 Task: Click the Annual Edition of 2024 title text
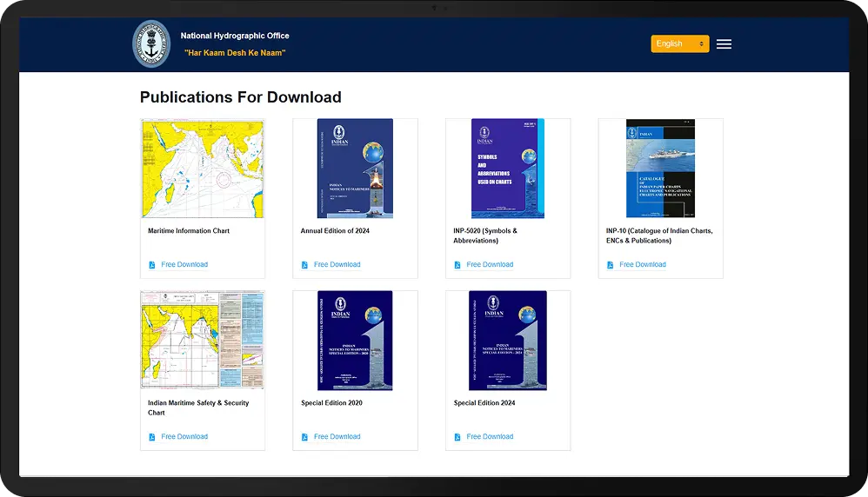tap(335, 231)
